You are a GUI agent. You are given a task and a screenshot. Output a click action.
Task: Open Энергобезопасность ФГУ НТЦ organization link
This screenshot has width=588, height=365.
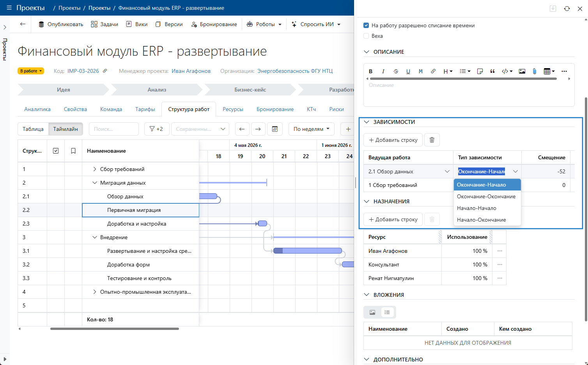pos(295,71)
